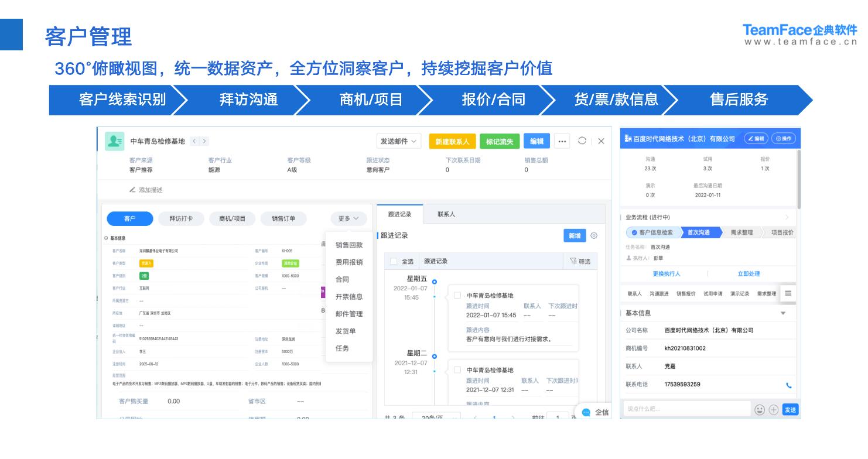Go to previous customer record arrow
Viewport: 868px width, 459px height.
point(195,141)
